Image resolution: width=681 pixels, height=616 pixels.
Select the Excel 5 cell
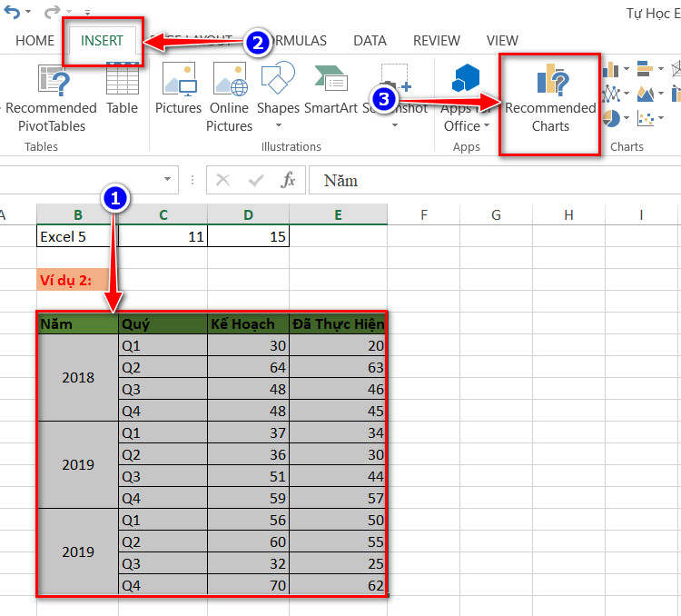[x=77, y=236]
